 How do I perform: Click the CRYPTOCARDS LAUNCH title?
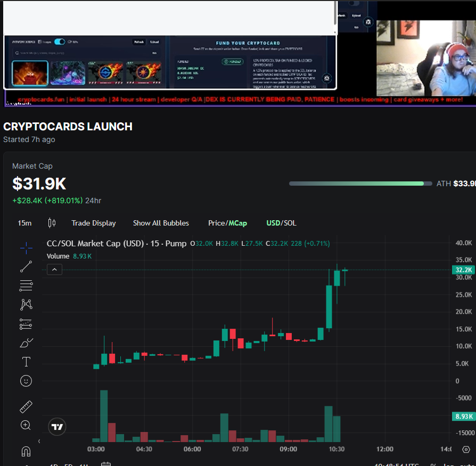pos(68,127)
